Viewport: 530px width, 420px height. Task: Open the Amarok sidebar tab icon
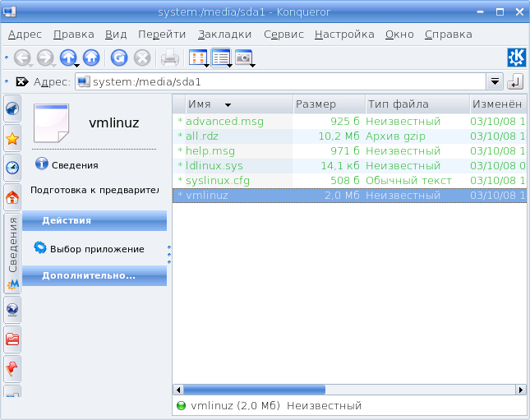(x=12, y=108)
